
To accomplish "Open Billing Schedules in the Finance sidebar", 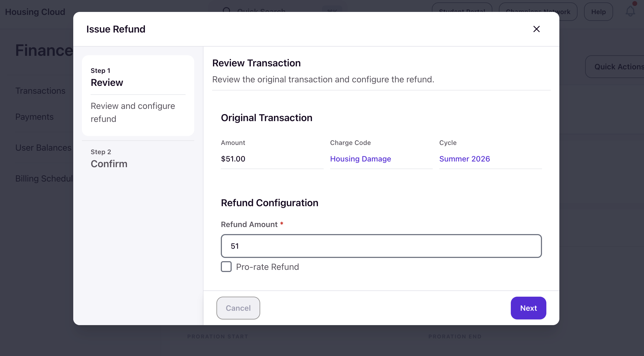I will [x=44, y=179].
